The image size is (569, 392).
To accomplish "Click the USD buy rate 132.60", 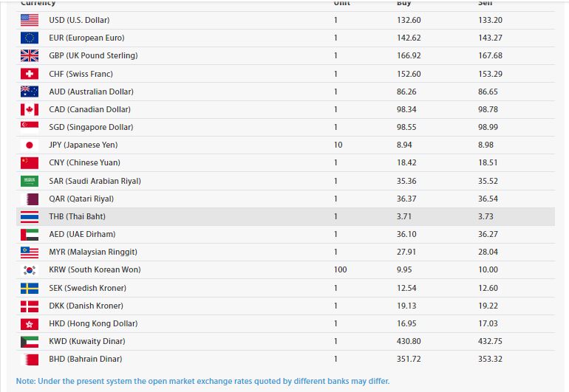I will (409, 20).
